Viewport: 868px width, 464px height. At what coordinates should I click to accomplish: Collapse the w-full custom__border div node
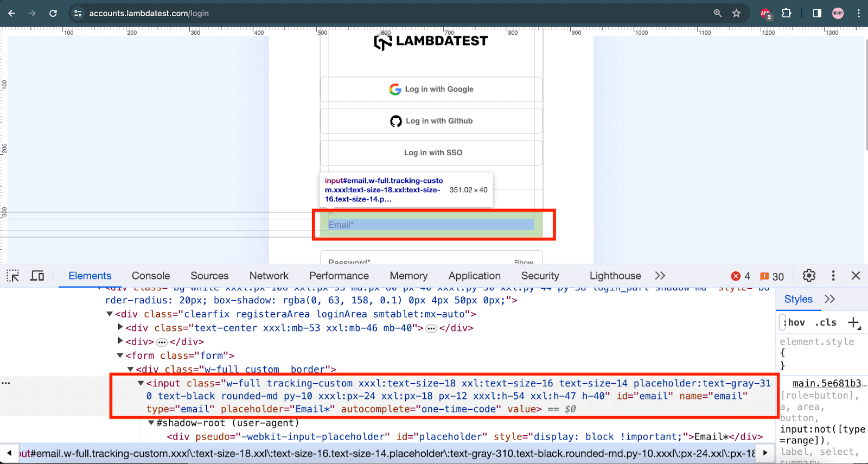pyautogui.click(x=130, y=369)
